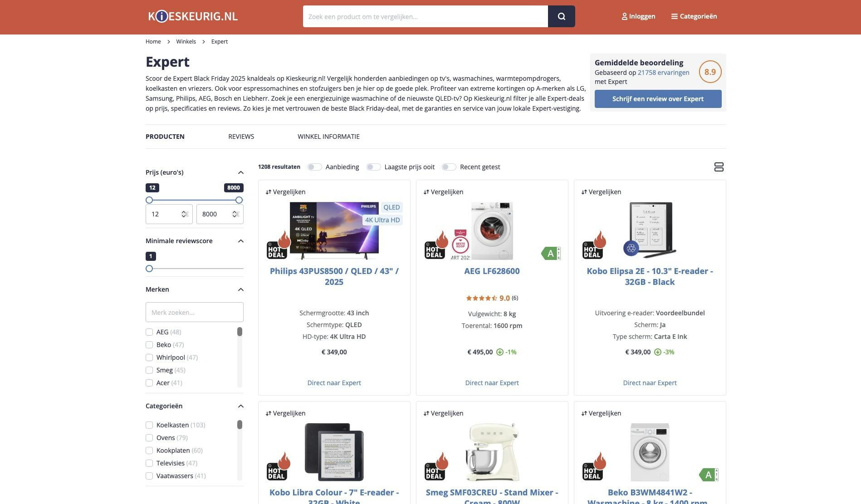The height and width of the screenshot is (504, 861).
Task: Open Beko washing machine product image
Action: tap(650, 452)
